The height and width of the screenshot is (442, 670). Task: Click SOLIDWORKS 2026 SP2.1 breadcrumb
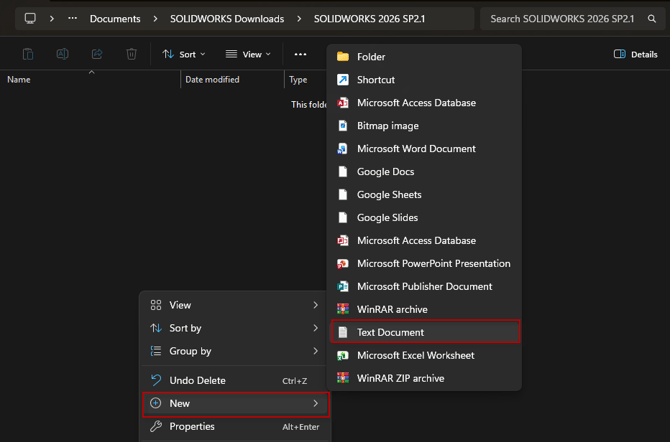pos(369,19)
